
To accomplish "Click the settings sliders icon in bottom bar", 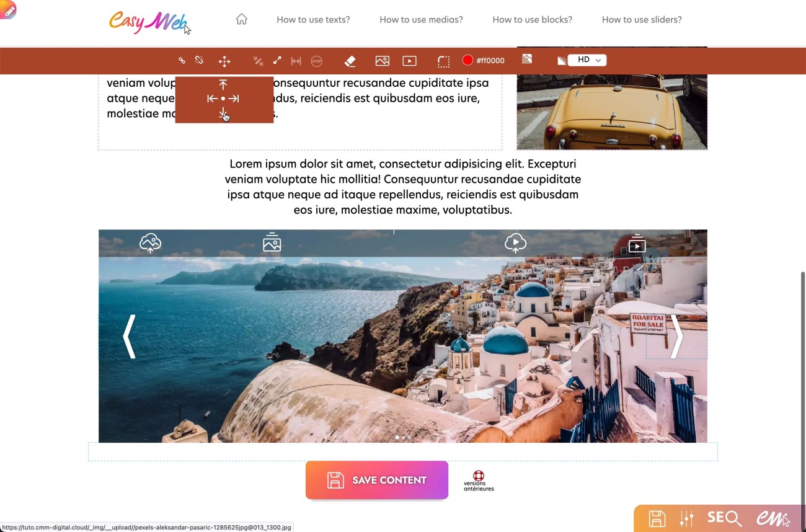I will click(x=686, y=518).
